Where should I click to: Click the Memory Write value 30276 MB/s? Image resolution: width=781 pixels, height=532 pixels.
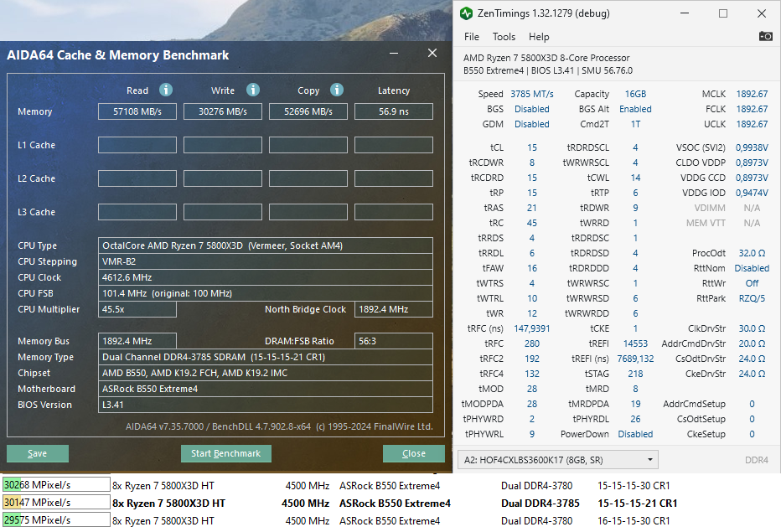click(223, 111)
